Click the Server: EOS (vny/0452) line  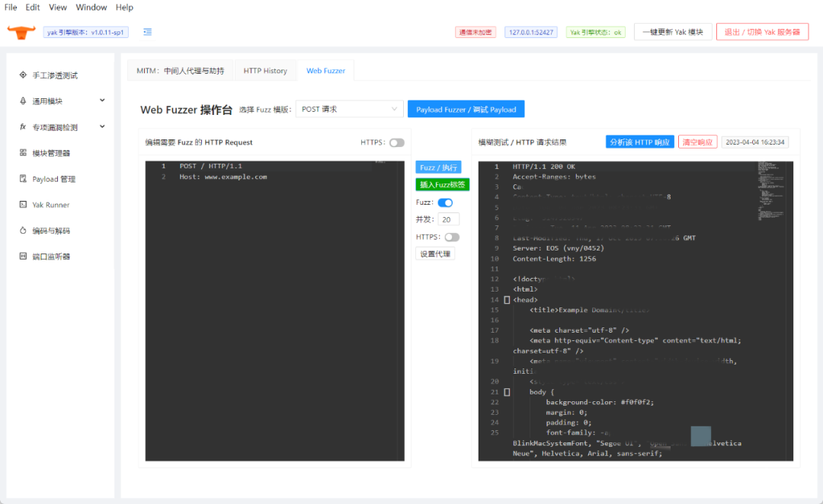pyautogui.click(x=558, y=249)
